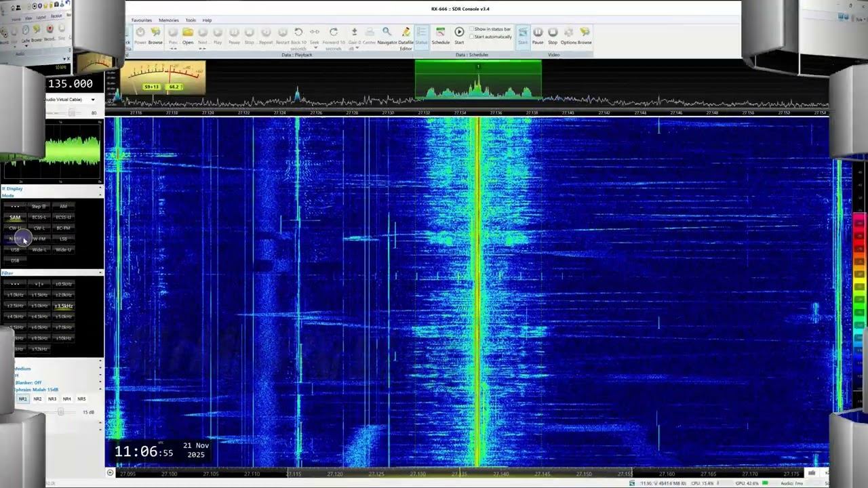Select Wide-L mode button
The height and width of the screenshot is (488, 868).
pos(39,250)
